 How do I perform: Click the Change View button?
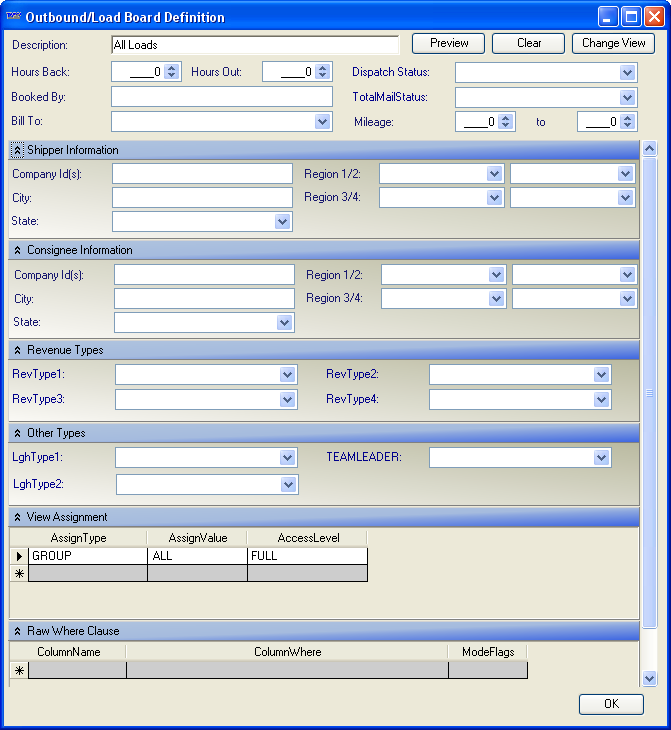point(613,43)
